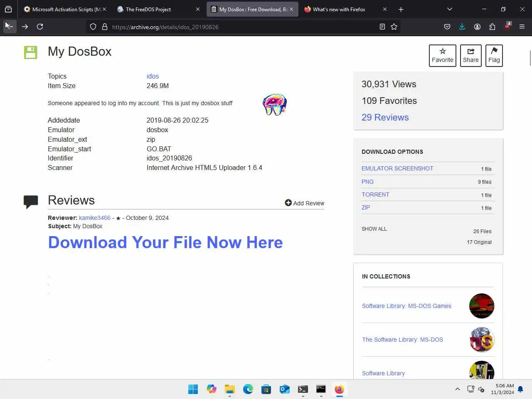Click the Flag button

494,55
